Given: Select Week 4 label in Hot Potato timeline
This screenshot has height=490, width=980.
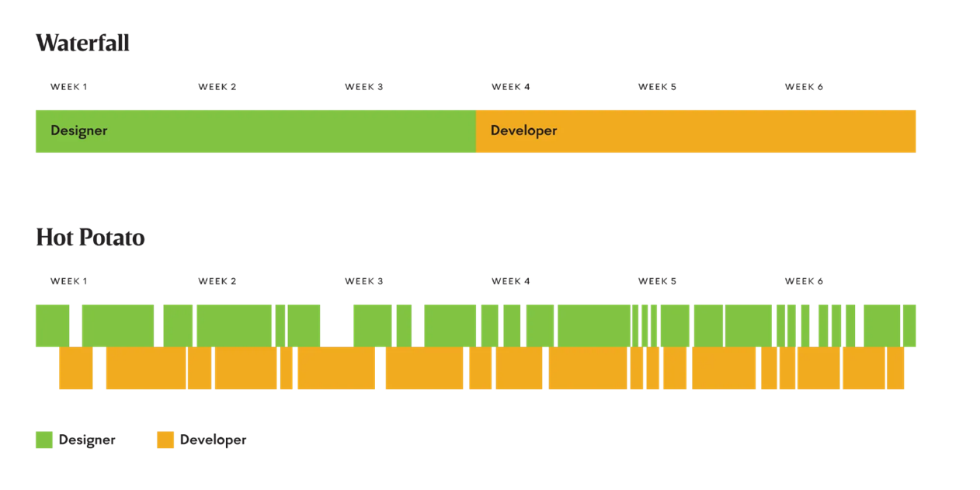Looking at the screenshot, I should pyautogui.click(x=510, y=281).
